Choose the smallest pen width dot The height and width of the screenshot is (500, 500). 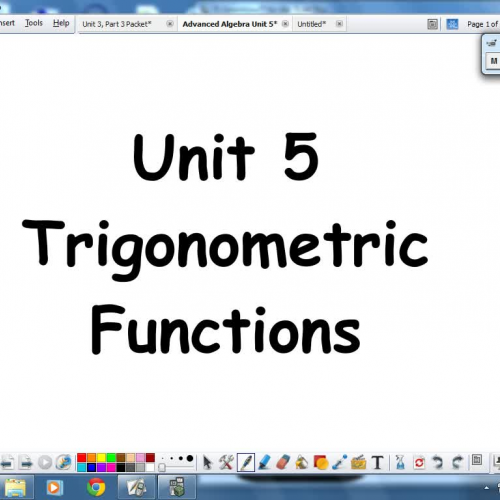162,458
